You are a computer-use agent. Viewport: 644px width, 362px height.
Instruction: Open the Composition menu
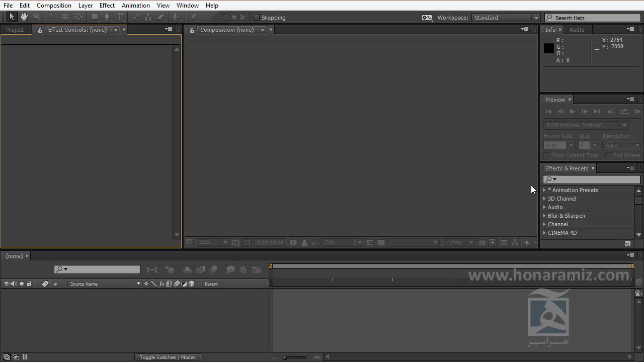pyautogui.click(x=54, y=5)
